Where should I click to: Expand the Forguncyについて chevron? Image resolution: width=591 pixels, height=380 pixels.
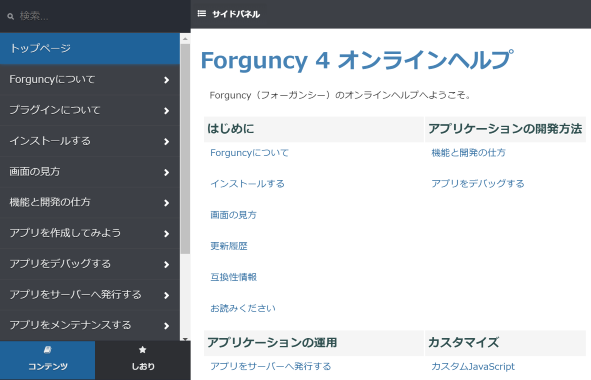click(166, 80)
